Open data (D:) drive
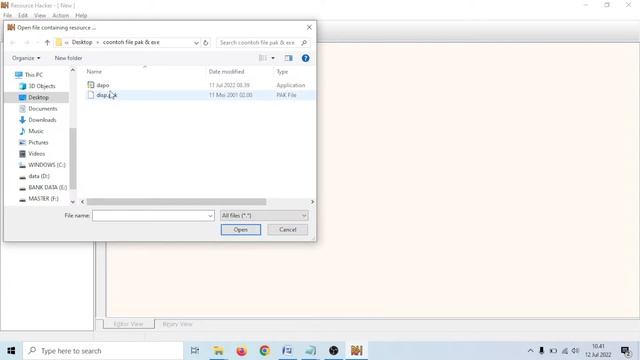 [x=39, y=176]
